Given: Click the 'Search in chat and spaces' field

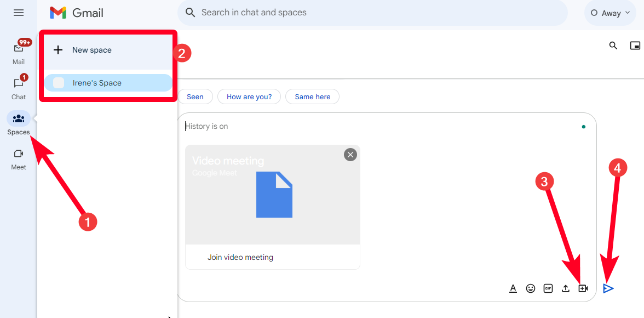Looking at the screenshot, I should click(372, 13).
